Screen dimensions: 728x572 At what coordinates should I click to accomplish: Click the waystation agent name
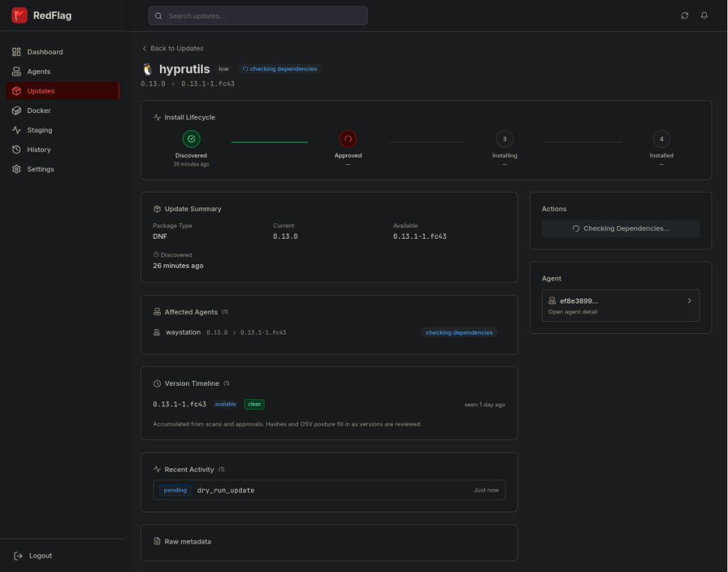[183, 332]
